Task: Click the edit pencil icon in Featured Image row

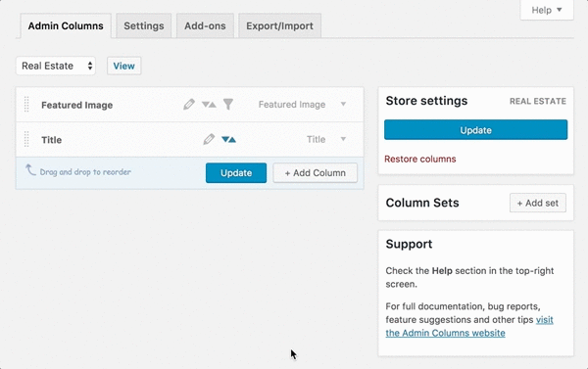Action: click(x=189, y=105)
